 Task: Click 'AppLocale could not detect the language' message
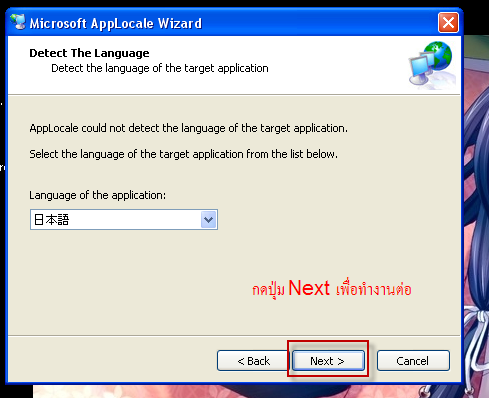[188, 128]
